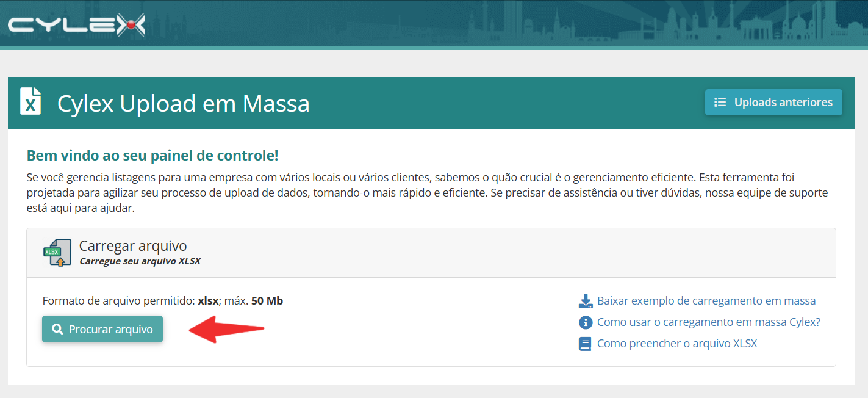Click the Carregar arquivo heading
The image size is (868, 398).
click(x=133, y=246)
